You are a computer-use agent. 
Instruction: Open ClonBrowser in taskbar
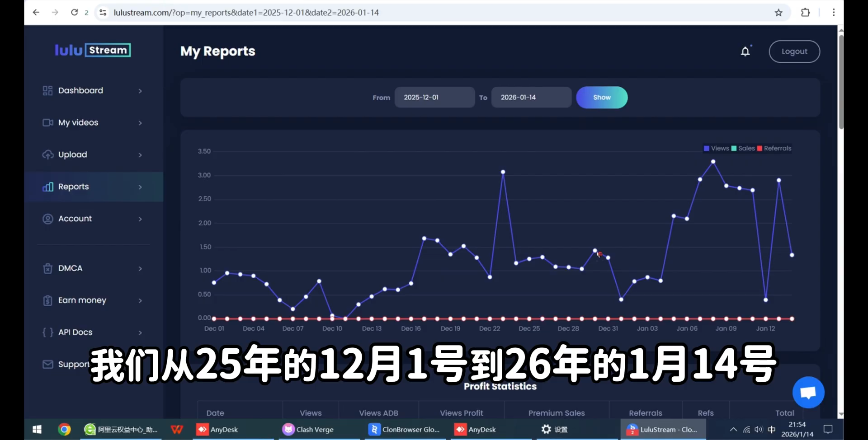pyautogui.click(x=405, y=430)
